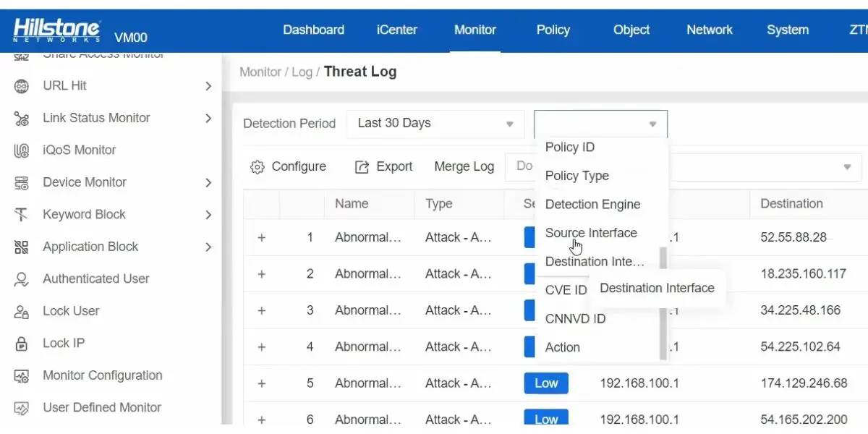Click destination IP 18.235.160.117
This screenshot has width=868, height=434.
(x=803, y=274)
